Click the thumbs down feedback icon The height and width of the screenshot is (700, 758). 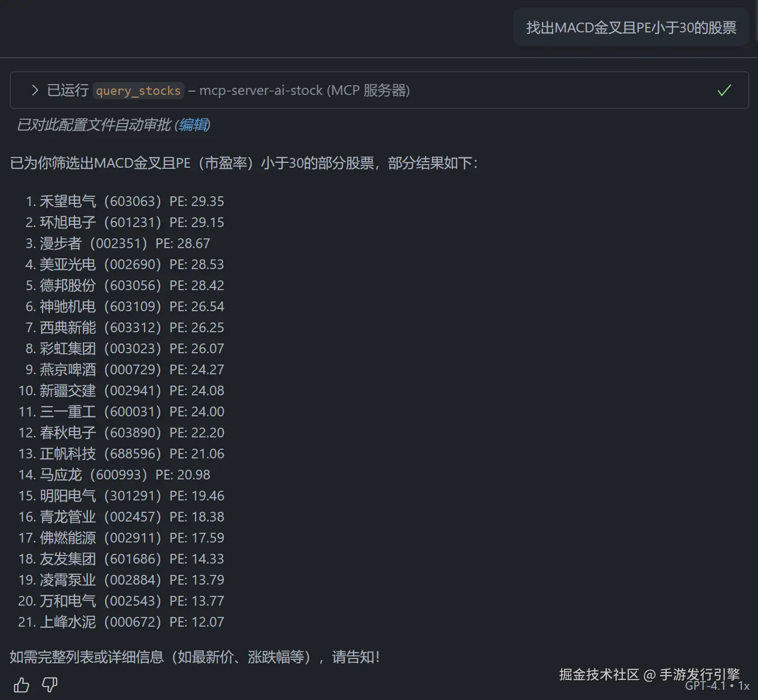click(50, 685)
